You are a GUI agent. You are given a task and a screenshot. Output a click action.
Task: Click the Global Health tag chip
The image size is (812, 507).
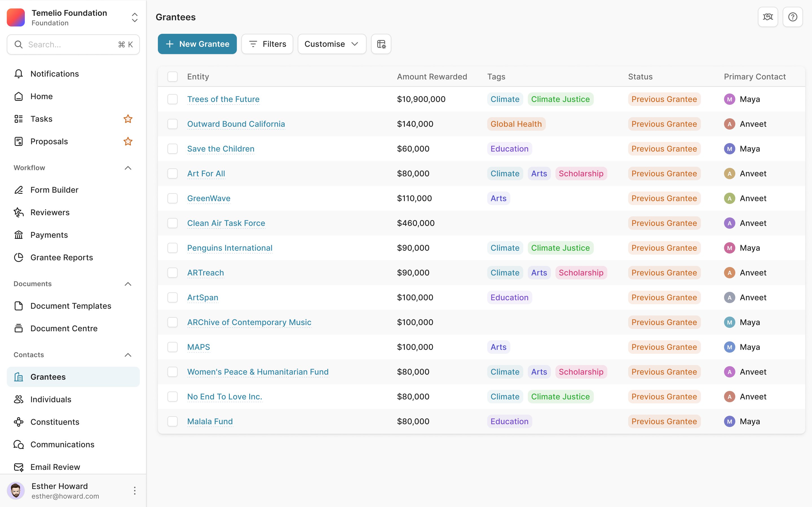click(x=516, y=124)
